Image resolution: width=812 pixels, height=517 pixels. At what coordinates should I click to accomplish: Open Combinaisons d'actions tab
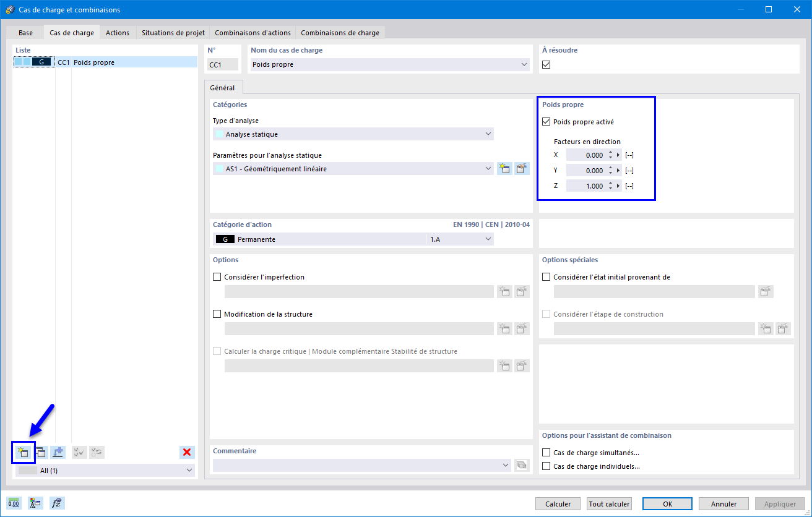253,33
